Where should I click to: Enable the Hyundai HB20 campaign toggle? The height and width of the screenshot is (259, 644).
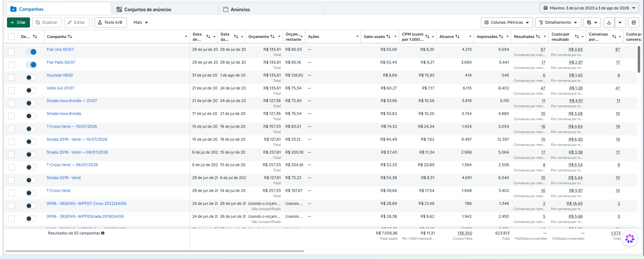31,77
